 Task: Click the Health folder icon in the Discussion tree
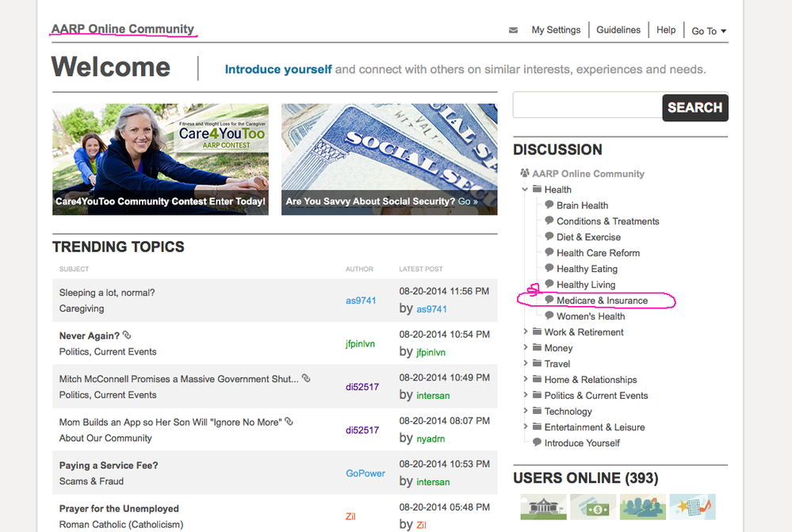click(539, 189)
